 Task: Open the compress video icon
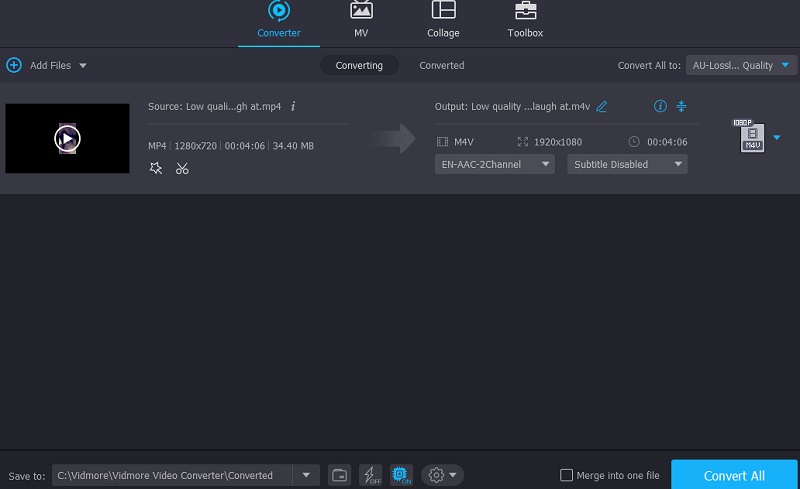(682, 106)
